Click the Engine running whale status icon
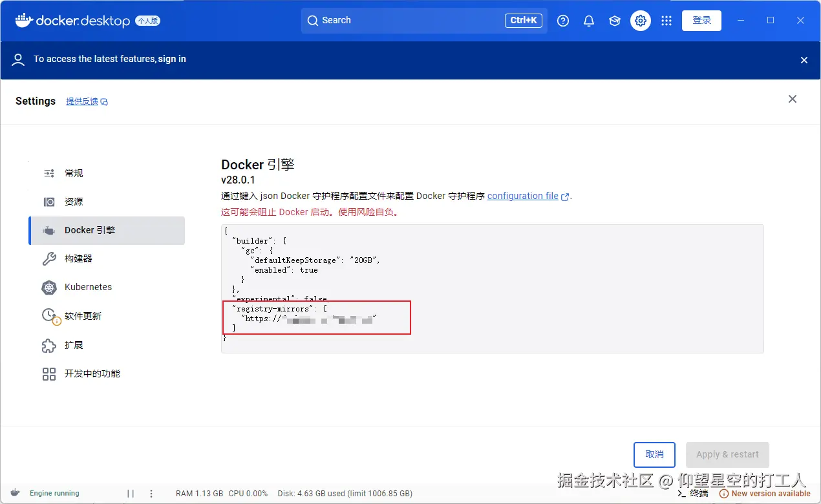 [16, 494]
